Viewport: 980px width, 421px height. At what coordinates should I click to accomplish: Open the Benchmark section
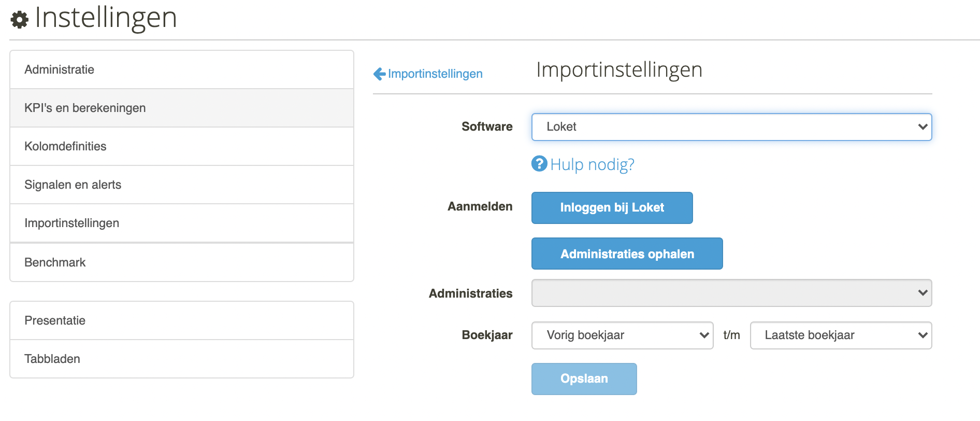tap(182, 262)
